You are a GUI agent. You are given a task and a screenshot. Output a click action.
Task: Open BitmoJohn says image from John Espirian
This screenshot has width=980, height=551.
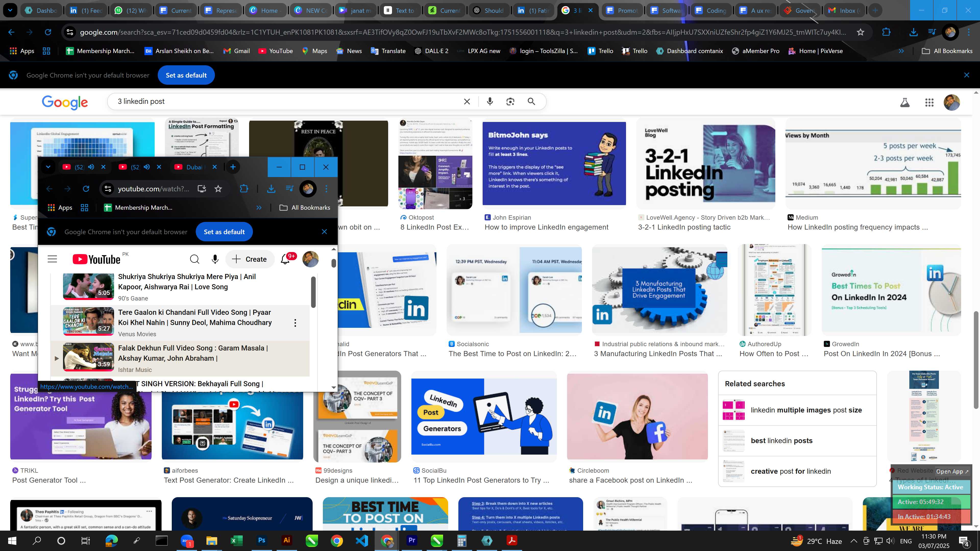(554, 164)
